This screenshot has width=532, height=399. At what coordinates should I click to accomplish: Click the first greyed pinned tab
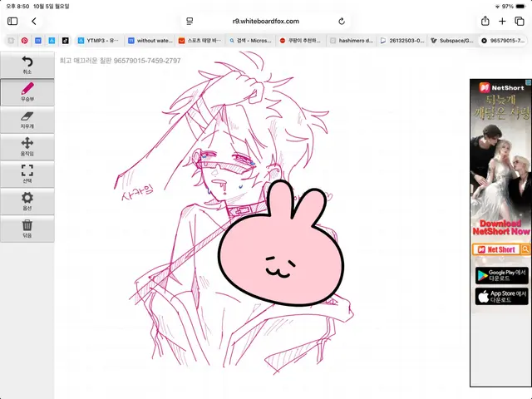(x=11, y=41)
